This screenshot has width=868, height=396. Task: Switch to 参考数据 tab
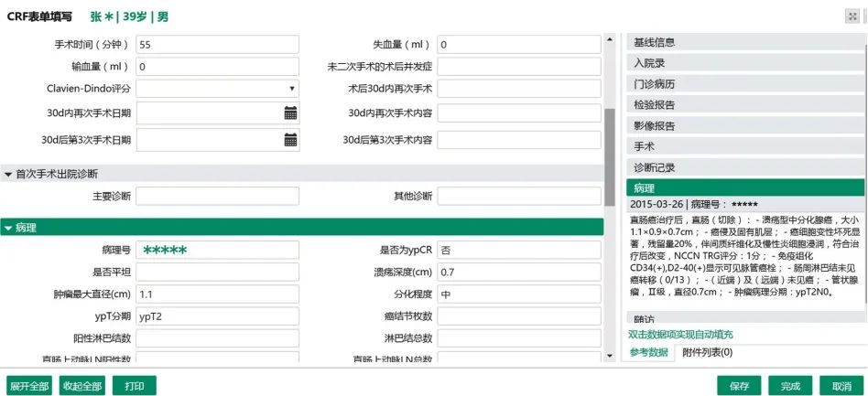[x=649, y=352]
